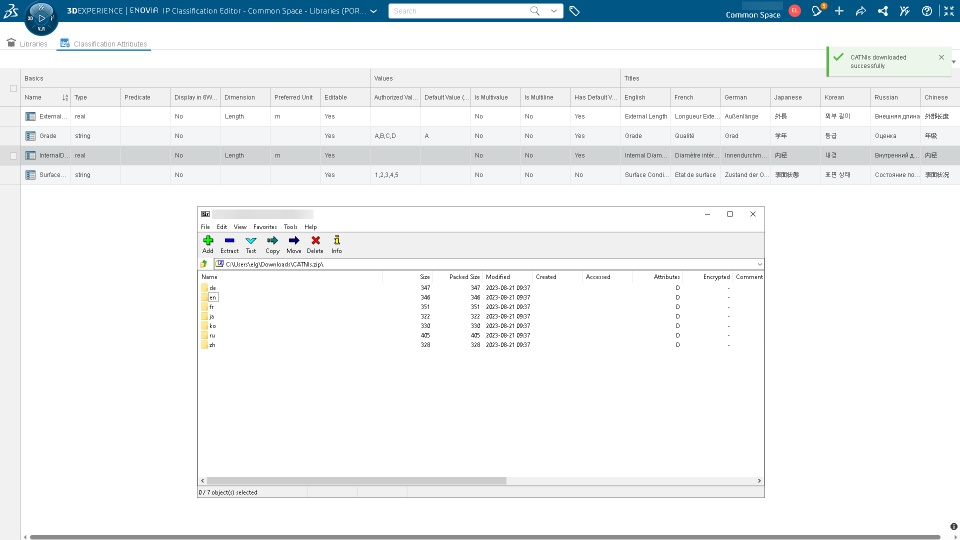Focus the top Search field

459,11
